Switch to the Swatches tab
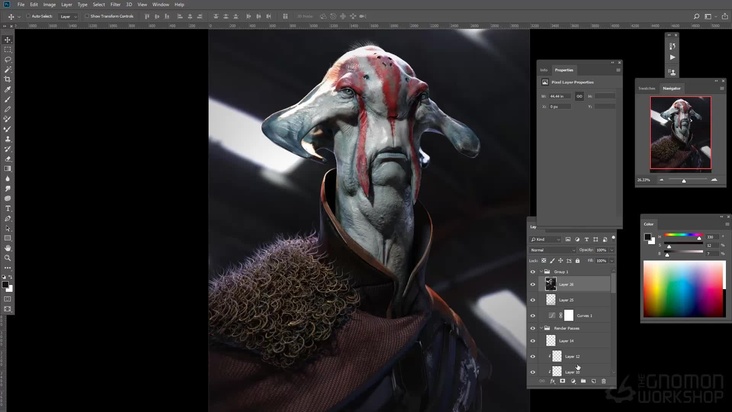Screen dimensions: 732x412 click(x=647, y=88)
